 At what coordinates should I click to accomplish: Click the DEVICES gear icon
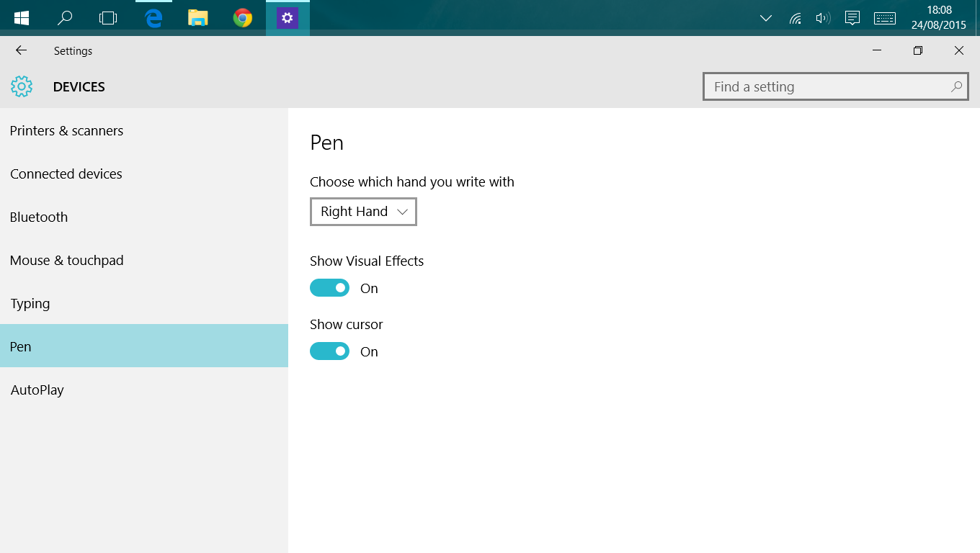tap(22, 86)
